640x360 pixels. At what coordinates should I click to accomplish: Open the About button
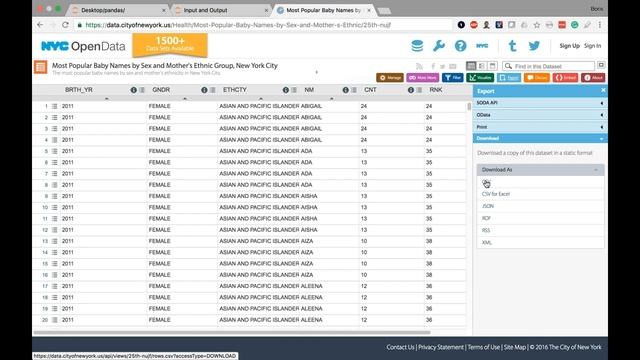coord(593,78)
